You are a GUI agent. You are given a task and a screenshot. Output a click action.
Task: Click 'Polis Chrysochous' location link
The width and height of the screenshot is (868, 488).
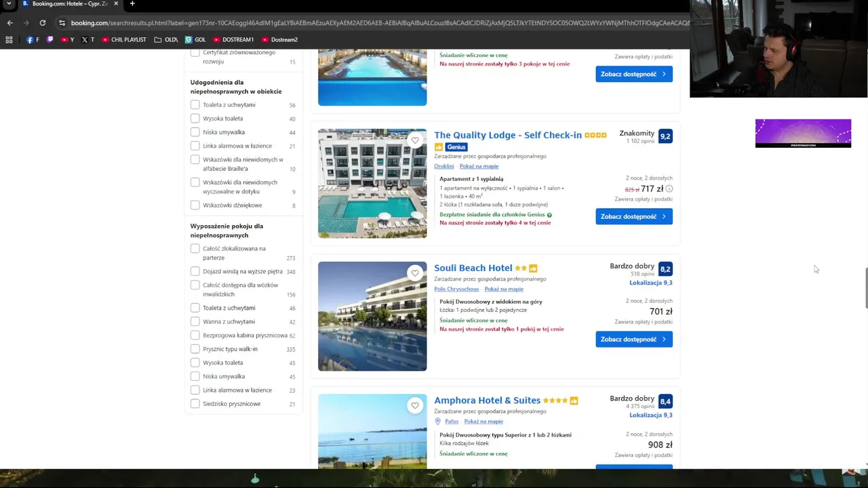(x=456, y=289)
